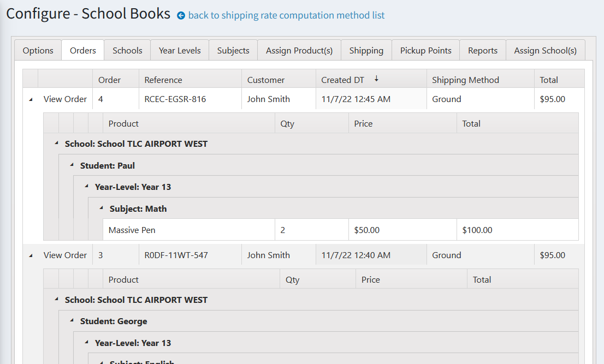Open the Year Levels tab
The image size is (604, 364).
[180, 50]
